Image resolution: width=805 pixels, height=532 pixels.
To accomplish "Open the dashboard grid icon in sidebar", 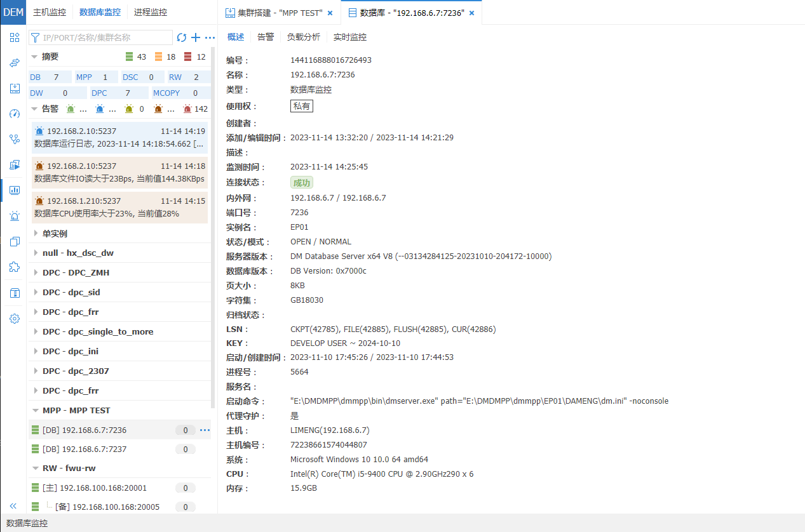I will 14,38.
